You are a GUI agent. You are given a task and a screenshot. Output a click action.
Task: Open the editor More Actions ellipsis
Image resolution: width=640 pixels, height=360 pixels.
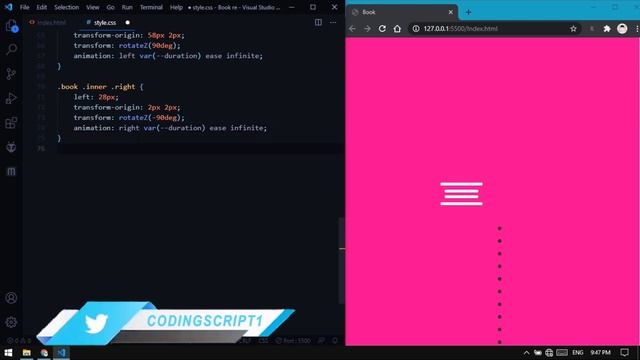(333, 22)
